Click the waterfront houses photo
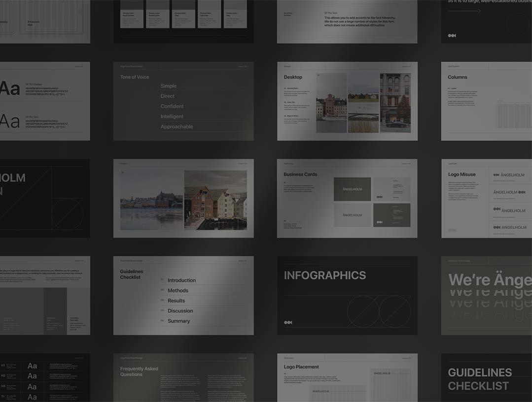 [x=215, y=200]
